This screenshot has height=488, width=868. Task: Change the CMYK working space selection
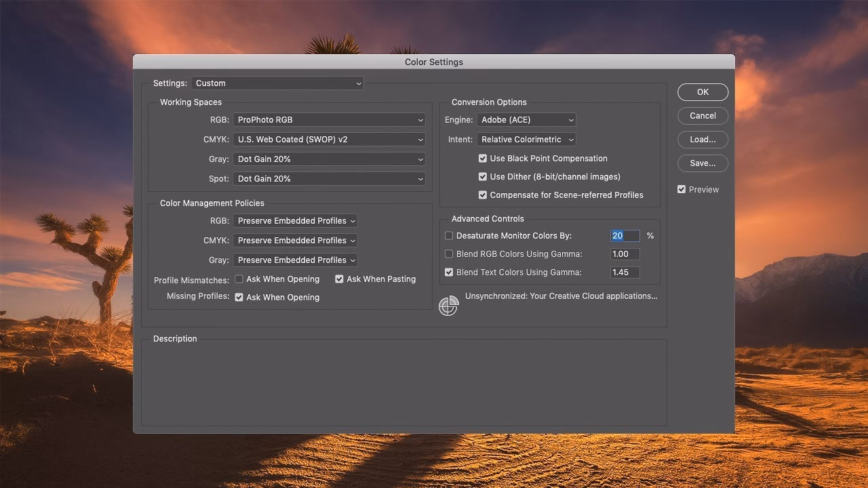[x=329, y=139]
